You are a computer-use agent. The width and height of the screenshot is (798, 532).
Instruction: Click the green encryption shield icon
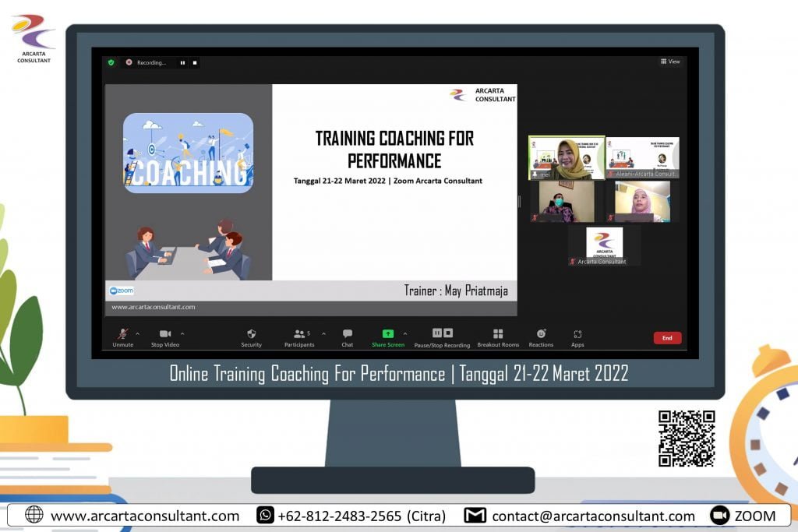(111, 62)
